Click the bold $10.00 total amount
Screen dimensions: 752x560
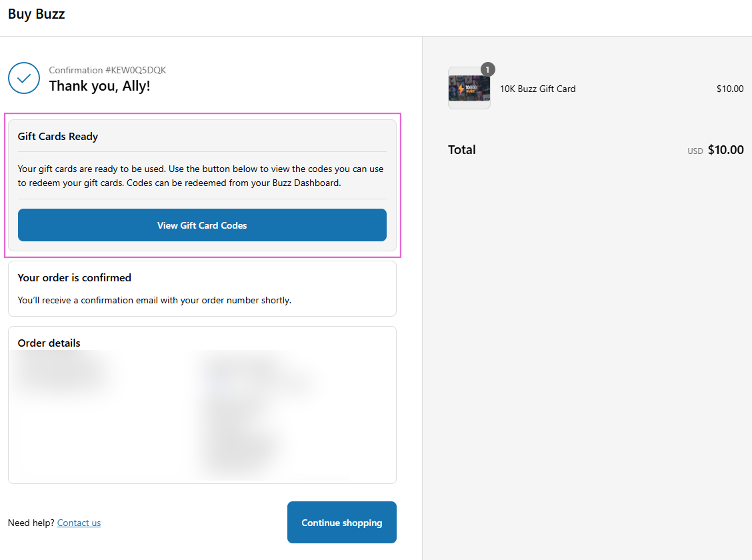[725, 150]
